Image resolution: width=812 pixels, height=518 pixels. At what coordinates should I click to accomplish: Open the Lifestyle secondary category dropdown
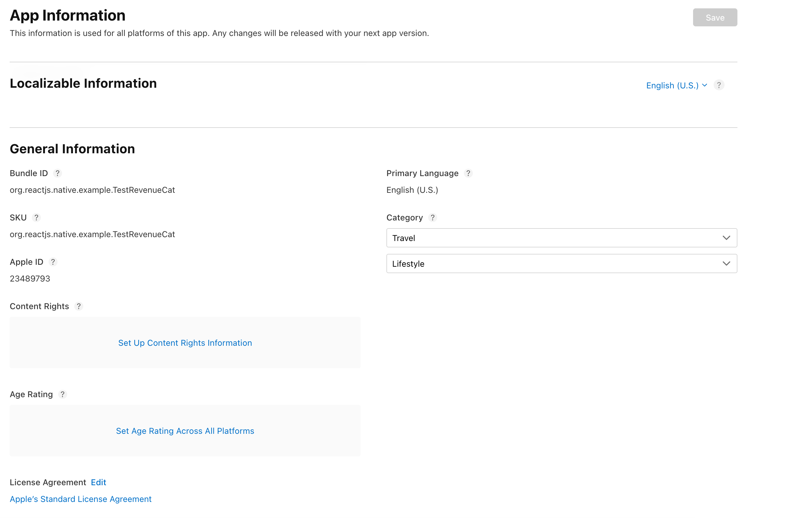click(x=562, y=263)
